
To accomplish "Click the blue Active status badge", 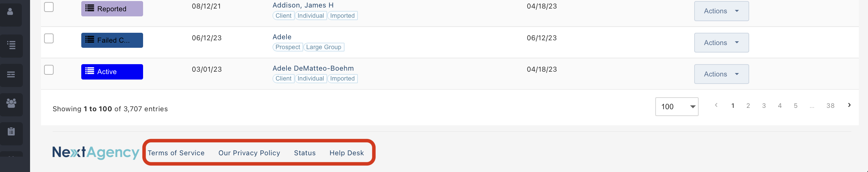I will pos(112,72).
